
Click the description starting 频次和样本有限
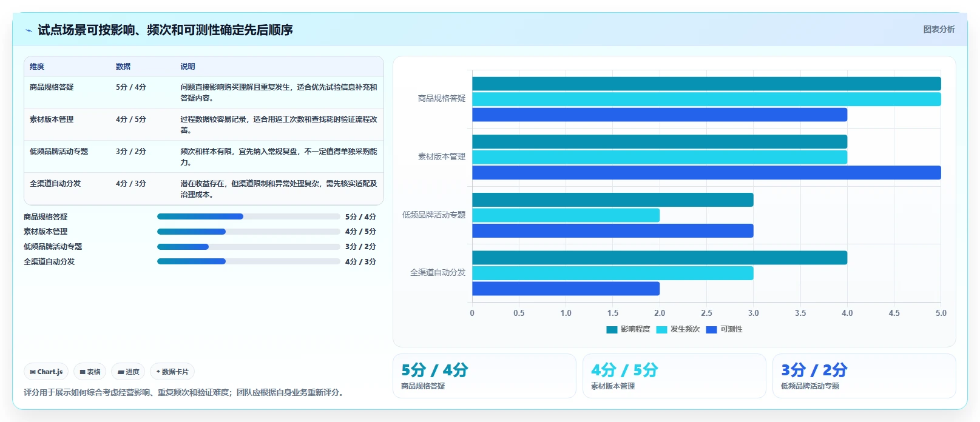point(279,157)
